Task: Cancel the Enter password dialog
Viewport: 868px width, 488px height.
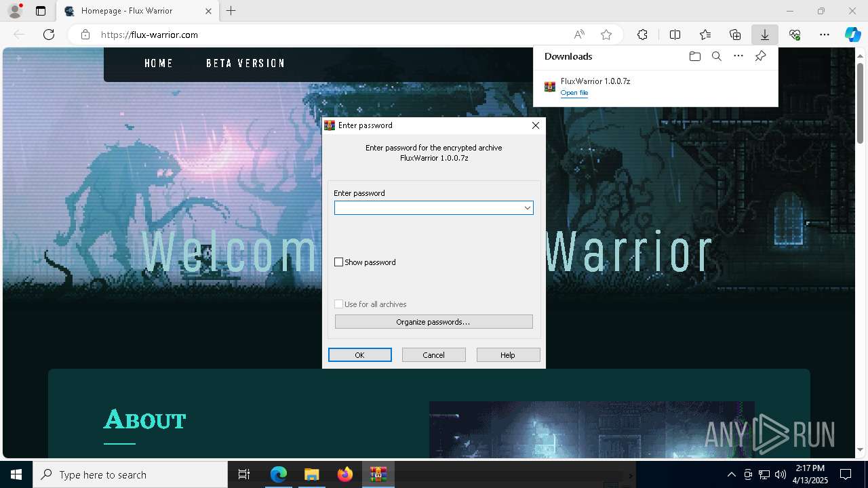Action: (x=433, y=355)
